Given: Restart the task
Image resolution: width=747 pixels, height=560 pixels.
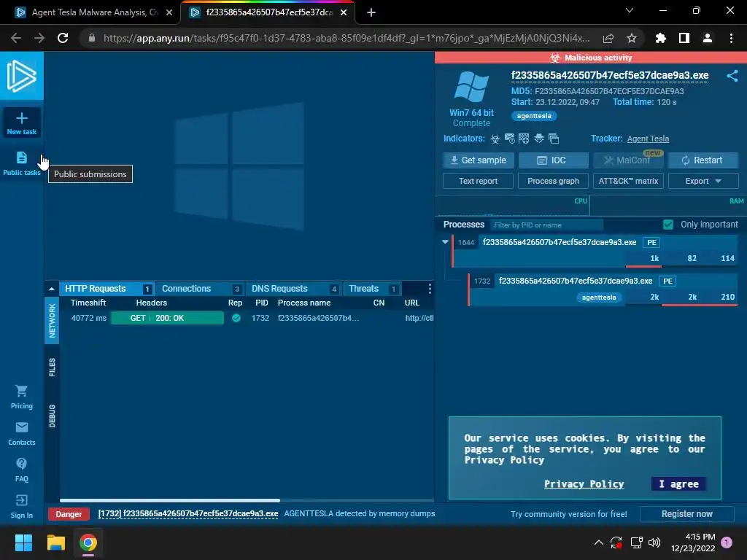Looking at the screenshot, I should (x=703, y=160).
